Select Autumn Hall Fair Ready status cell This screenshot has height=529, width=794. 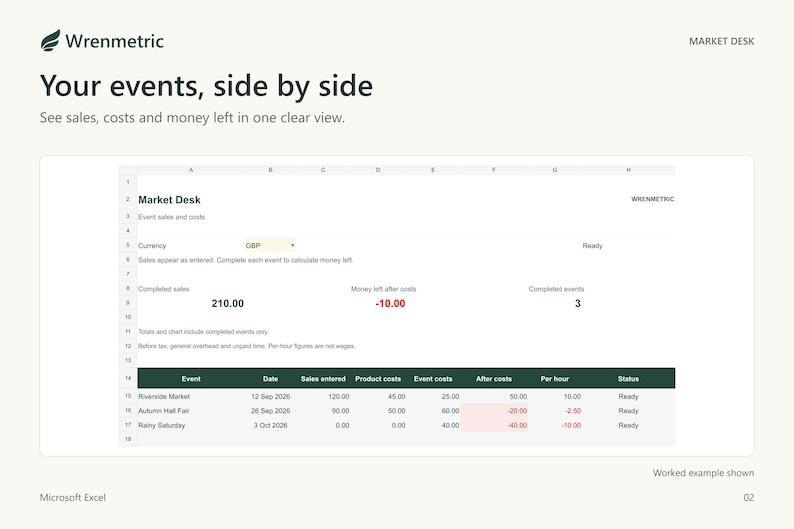(x=628, y=411)
